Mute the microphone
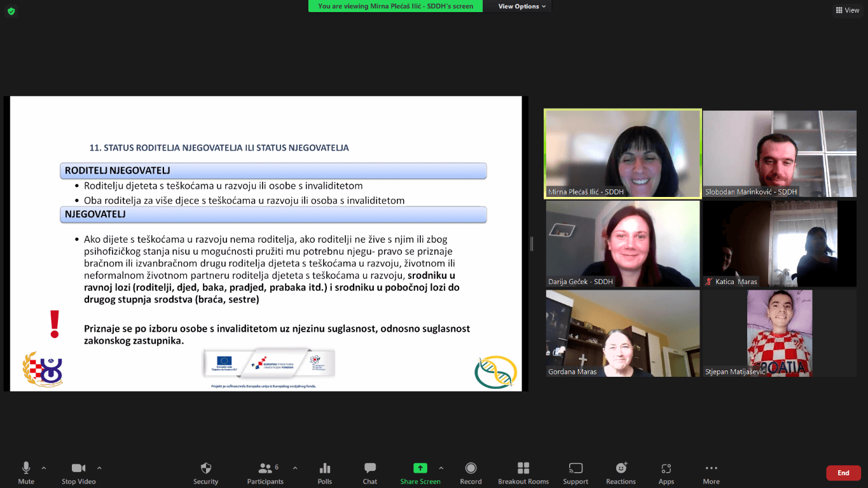 point(26,469)
